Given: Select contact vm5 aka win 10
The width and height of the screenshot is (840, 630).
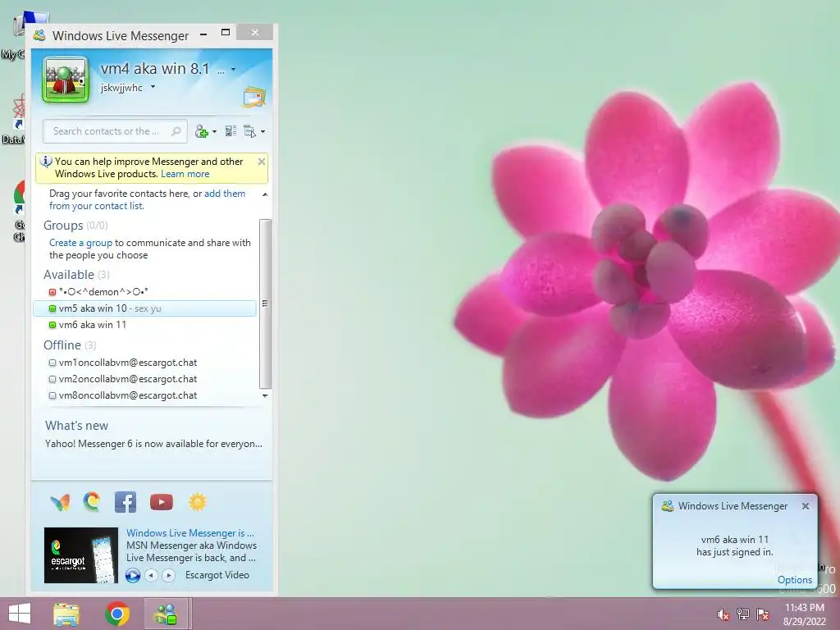Looking at the screenshot, I should (x=144, y=308).
